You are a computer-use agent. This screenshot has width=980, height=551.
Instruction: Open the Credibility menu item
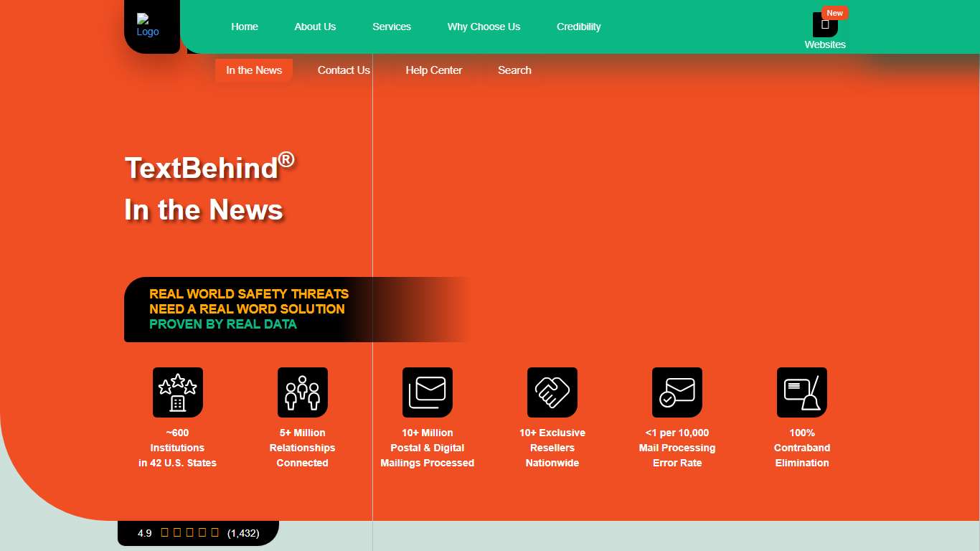(579, 27)
